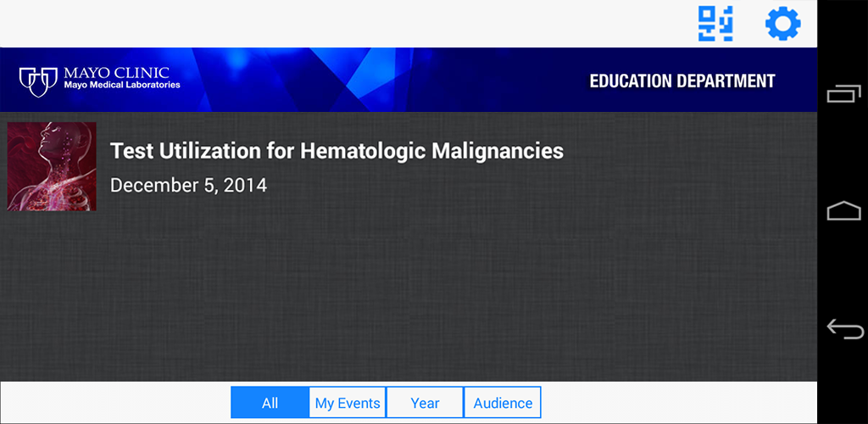Switch to the My Events tab

point(348,403)
